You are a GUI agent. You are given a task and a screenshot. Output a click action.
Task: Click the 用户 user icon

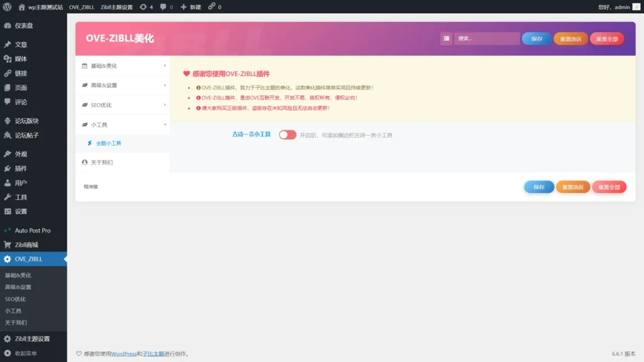(x=8, y=183)
